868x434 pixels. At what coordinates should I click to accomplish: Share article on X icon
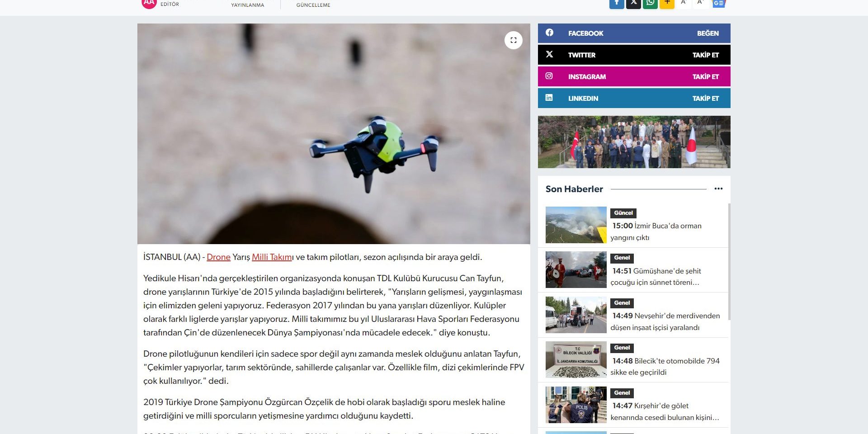point(633,3)
